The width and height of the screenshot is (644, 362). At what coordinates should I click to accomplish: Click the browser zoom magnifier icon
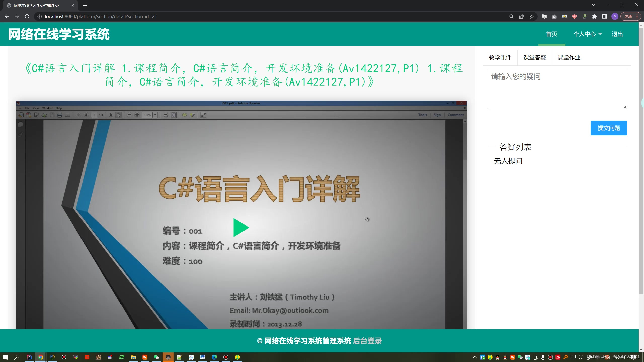coord(511,16)
